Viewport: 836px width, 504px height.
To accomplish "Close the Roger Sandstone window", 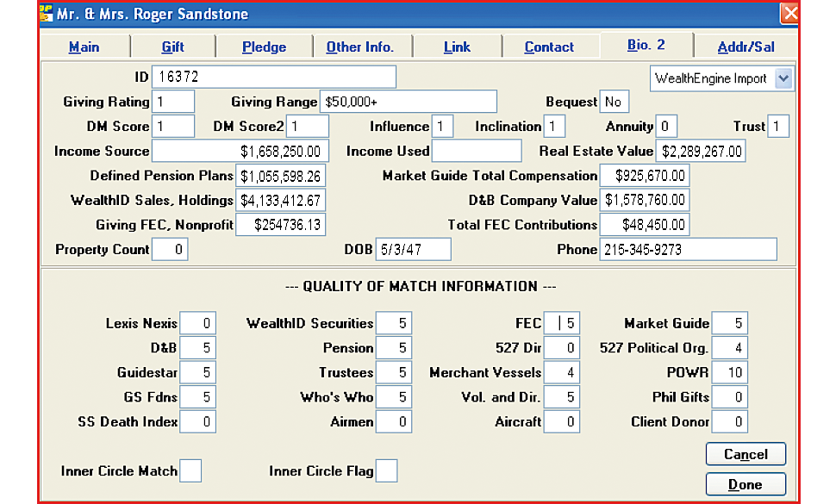I will (789, 14).
